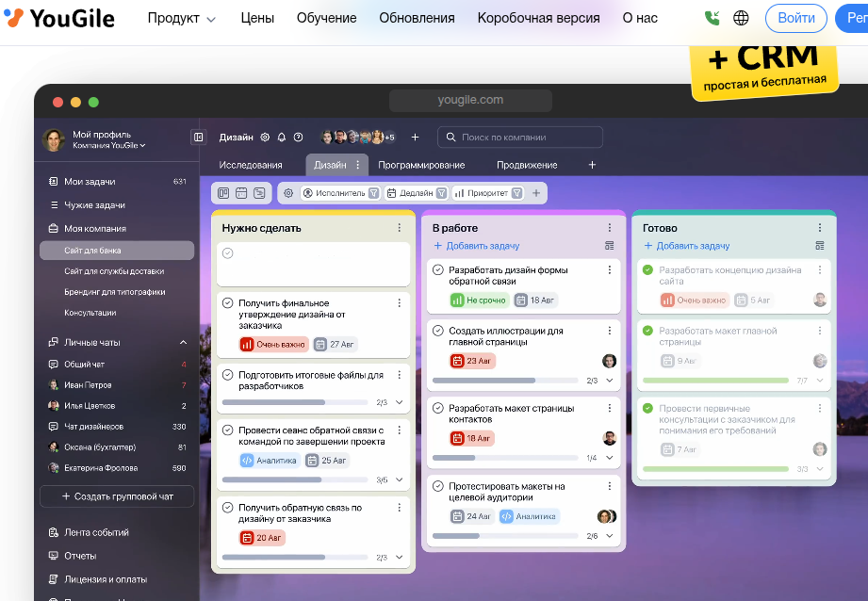Click the Исполнитель filter funnel icon

click(x=374, y=193)
